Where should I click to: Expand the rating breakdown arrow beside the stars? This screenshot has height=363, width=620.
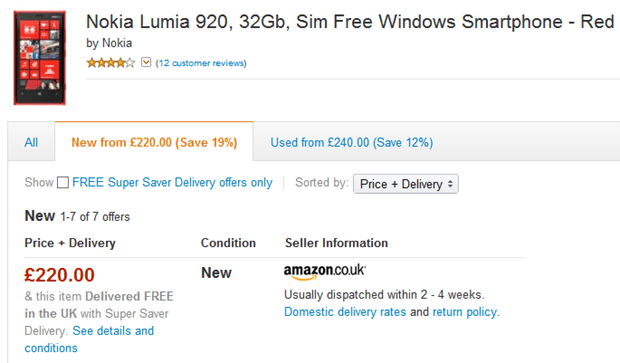click(146, 62)
